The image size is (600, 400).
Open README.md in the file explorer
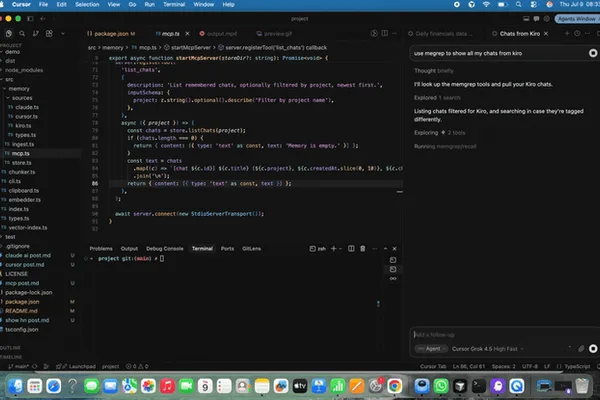21,311
